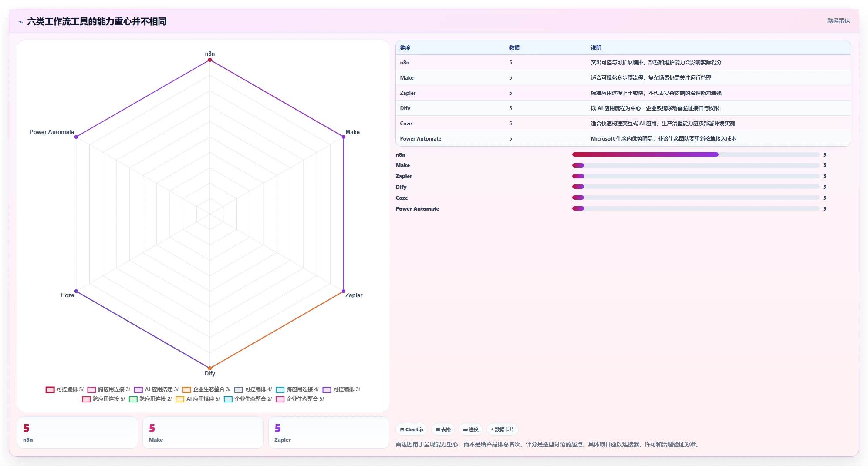Click the title 六类工作流工具的能力重心并不相同
Image resolution: width=868 pixels, height=466 pixels.
(97, 21)
